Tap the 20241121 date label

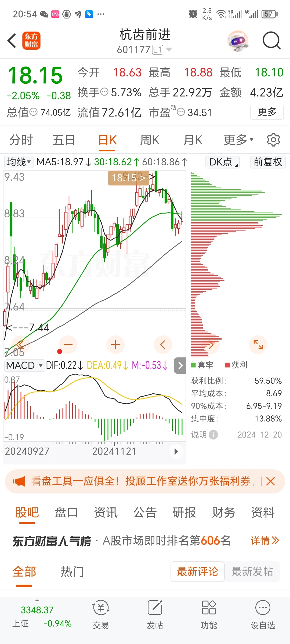114,451
